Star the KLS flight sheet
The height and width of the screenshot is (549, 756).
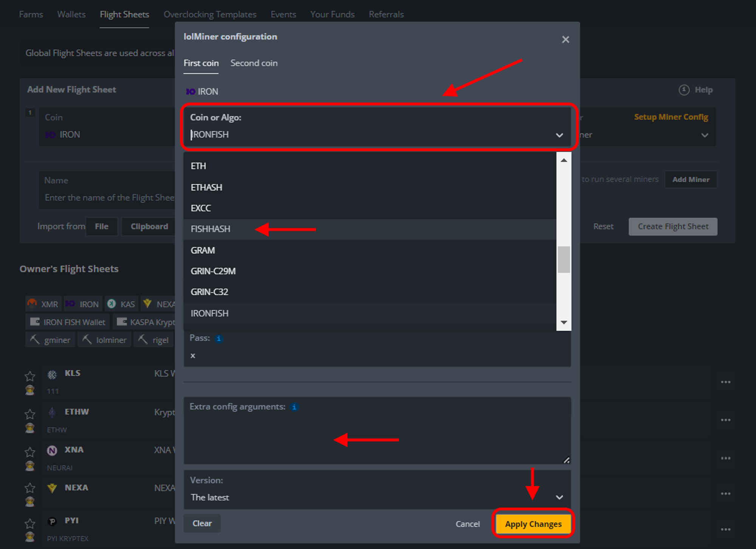click(30, 376)
